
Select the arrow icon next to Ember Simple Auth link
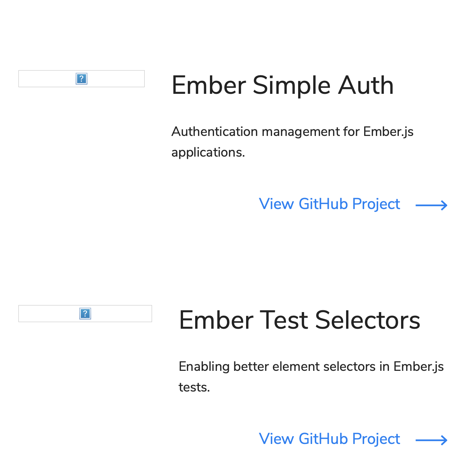(x=431, y=205)
